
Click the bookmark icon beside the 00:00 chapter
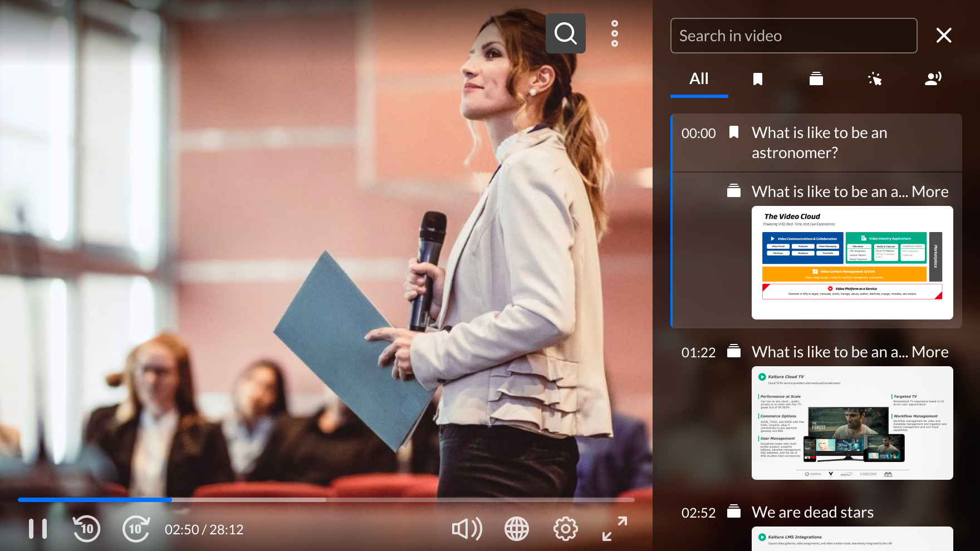(734, 132)
